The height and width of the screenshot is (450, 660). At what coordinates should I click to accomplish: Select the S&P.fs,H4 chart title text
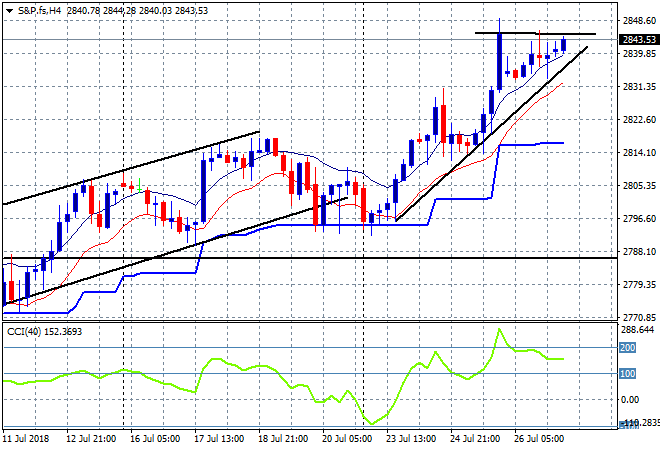[x=40, y=11]
